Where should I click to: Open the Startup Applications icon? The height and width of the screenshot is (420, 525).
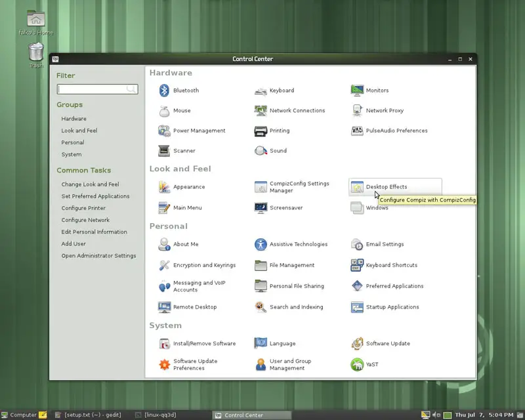click(x=357, y=307)
